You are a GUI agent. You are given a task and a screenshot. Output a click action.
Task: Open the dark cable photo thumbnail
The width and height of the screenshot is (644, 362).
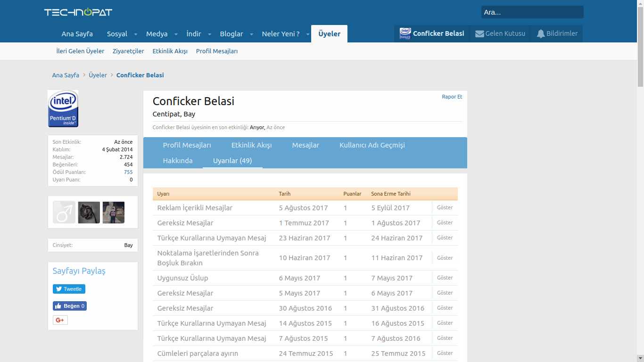pos(89,212)
